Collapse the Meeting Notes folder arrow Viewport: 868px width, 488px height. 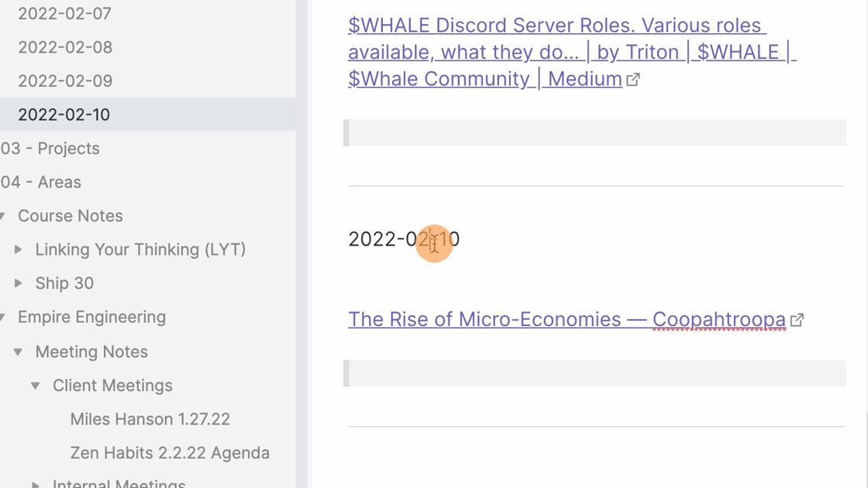(x=19, y=352)
